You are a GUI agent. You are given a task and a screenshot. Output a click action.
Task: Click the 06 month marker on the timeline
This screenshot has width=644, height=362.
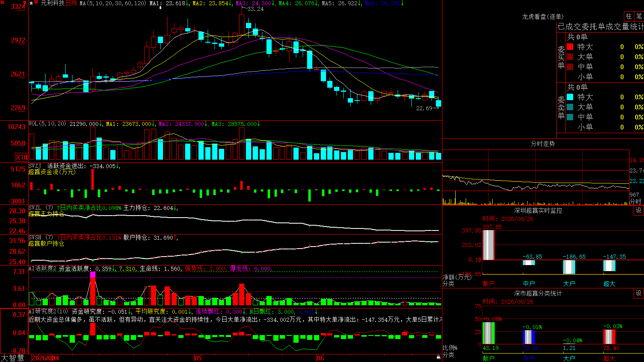(320, 358)
